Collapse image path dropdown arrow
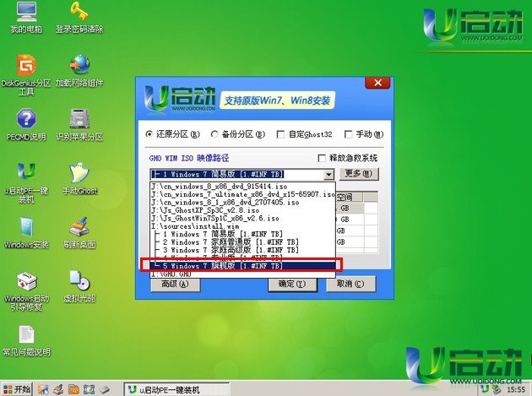532x396 pixels. click(328, 174)
